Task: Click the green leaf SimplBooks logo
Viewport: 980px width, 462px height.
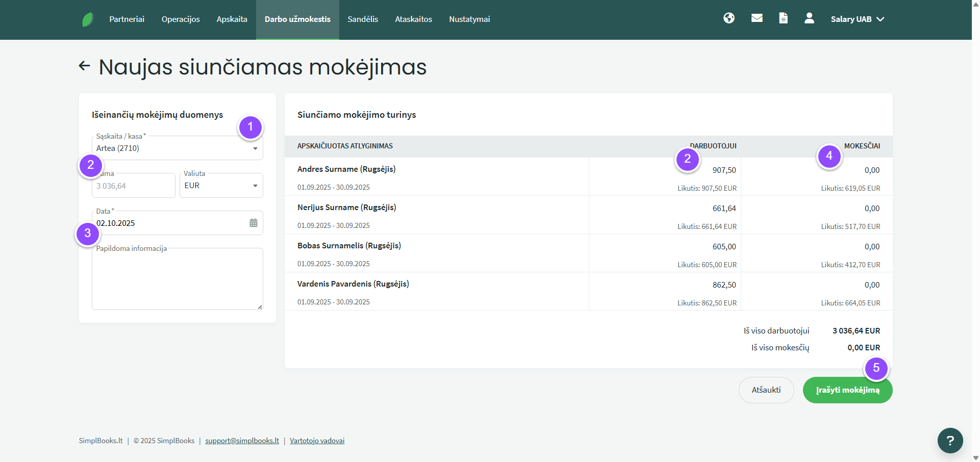Action: pyautogui.click(x=88, y=19)
